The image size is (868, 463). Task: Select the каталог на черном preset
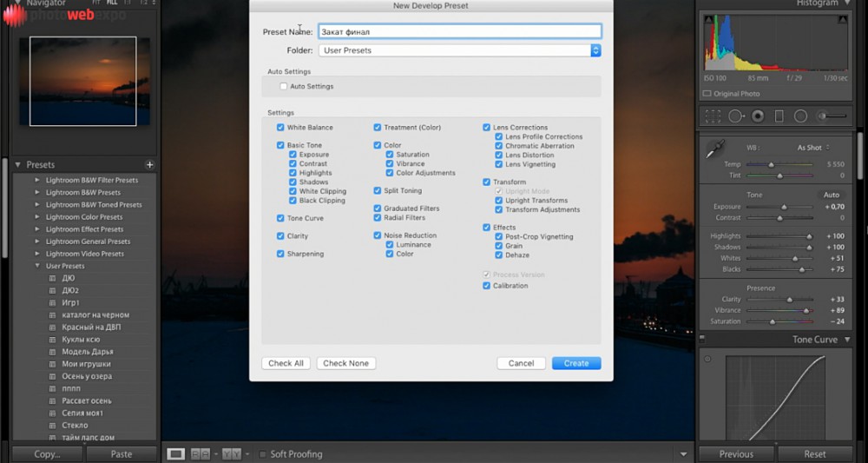click(95, 315)
